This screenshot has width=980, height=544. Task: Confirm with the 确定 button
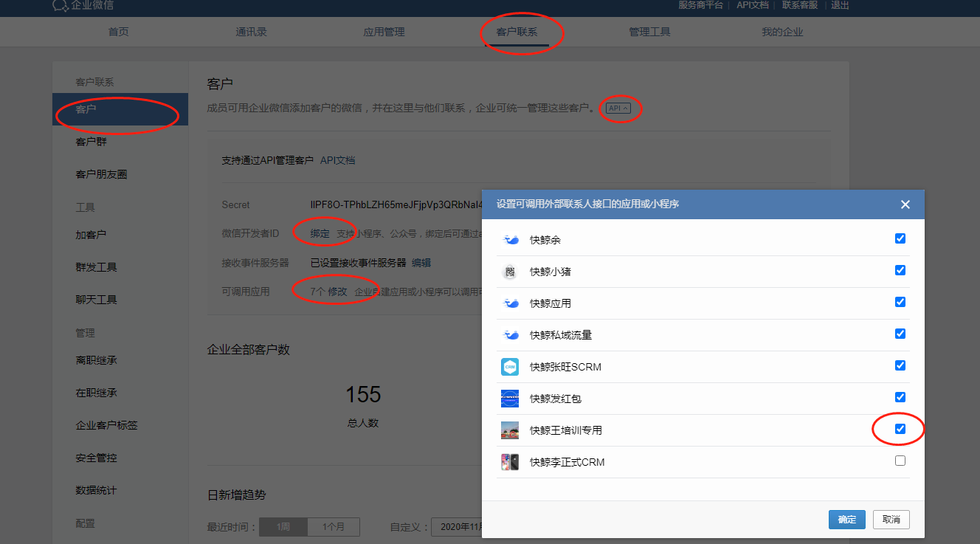pyautogui.click(x=847, y=520)
